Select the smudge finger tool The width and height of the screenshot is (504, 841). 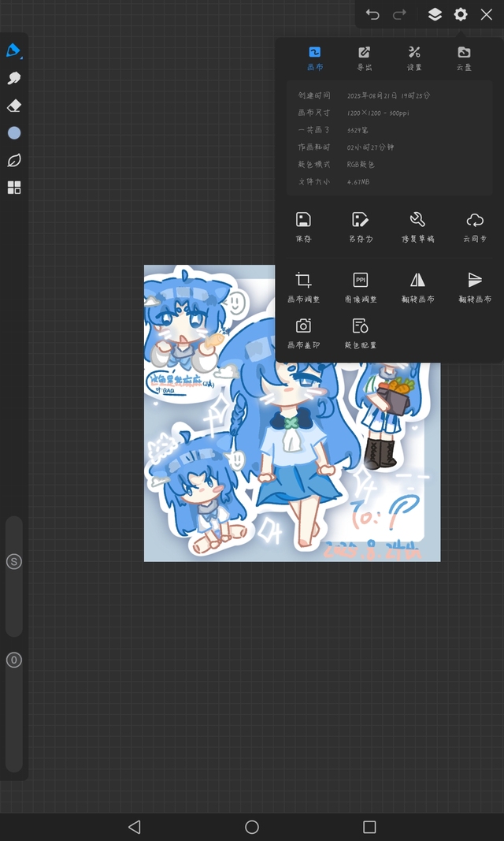pyautogui.click(x=13, y=78)
